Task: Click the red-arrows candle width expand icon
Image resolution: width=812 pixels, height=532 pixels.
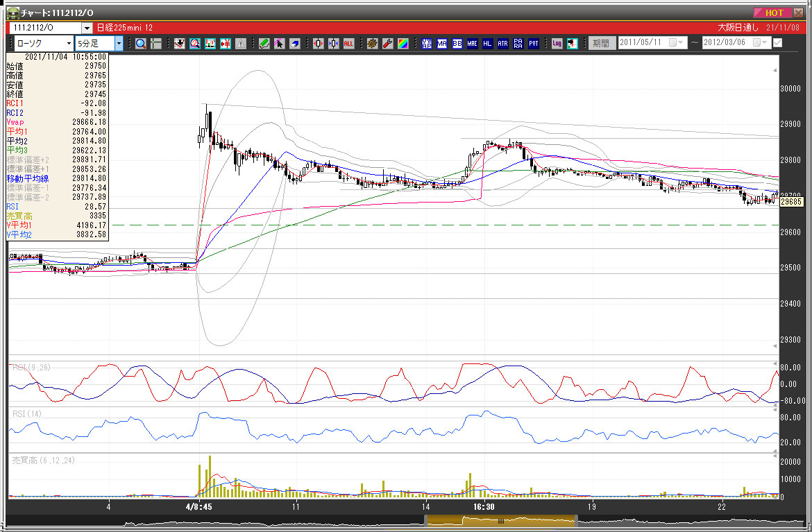Action: (x=318, y=44)
